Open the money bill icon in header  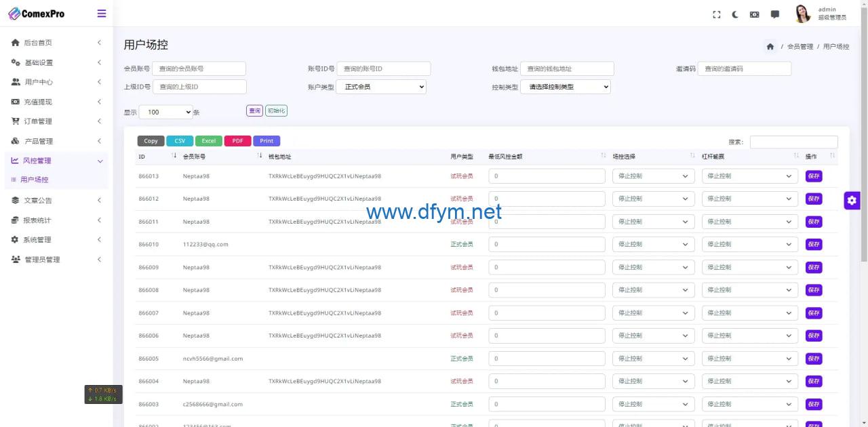pos(754,14)
